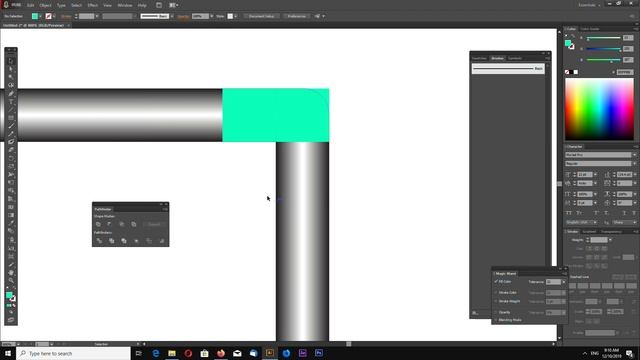Click the None swatch in Color panel
The height and width of the screenshot is (360, 640).
point(567,72)
